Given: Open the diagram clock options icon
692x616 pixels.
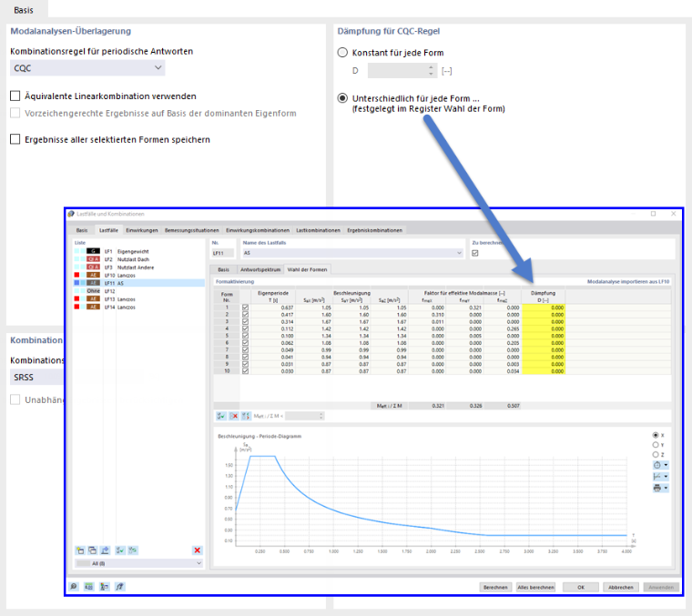Looking at the screenshot, I should [x=660, y=465].
